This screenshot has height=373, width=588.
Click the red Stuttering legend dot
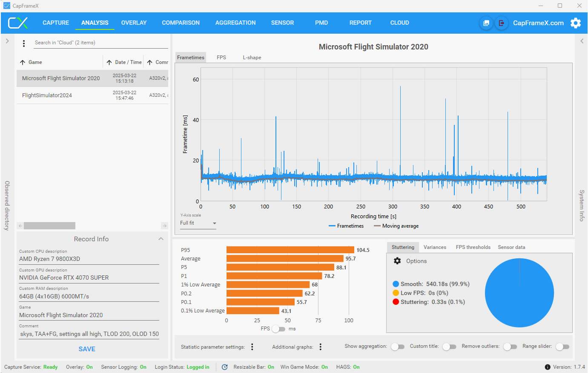click(x=396, y=302)
